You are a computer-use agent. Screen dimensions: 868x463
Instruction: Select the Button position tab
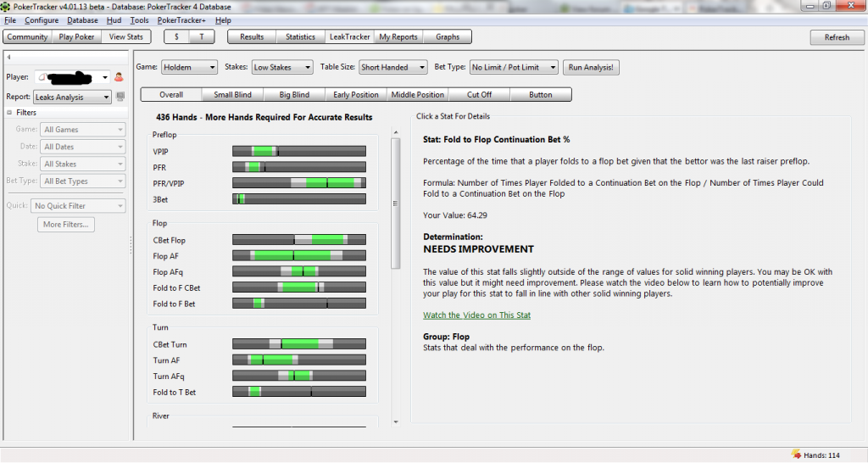pyautogui.click(x=540, y=95)
